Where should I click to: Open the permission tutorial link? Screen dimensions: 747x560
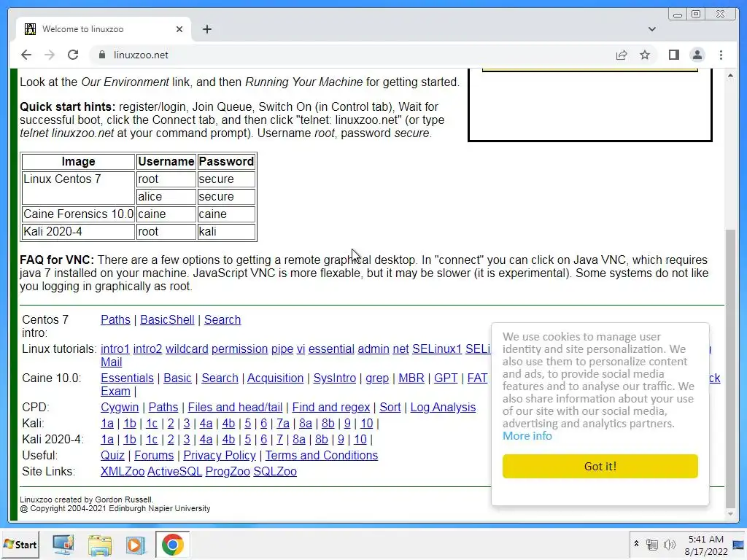239,349
